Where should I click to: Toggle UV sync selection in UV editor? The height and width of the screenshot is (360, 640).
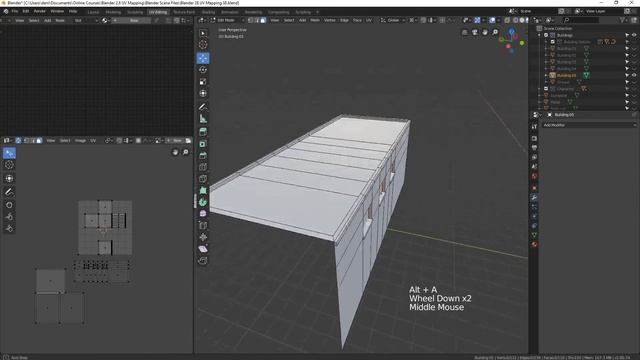pyautogui.click(x=18, y=140)
